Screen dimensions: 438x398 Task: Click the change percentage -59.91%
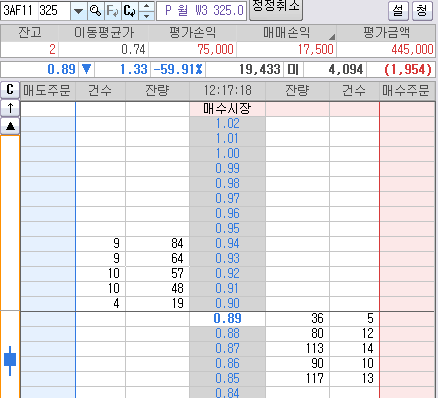[x=178, y=70]
